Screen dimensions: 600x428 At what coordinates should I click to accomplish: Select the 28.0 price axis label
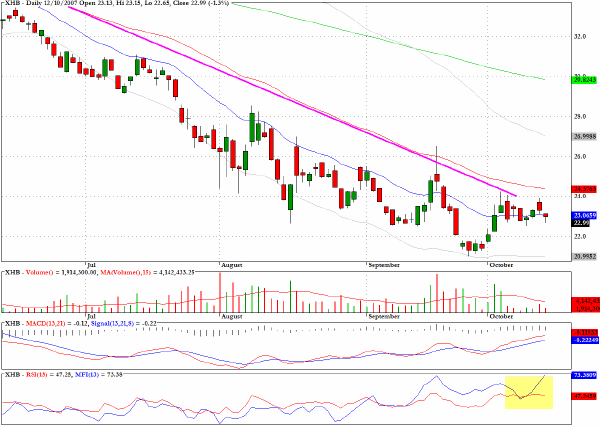(580, 116)
